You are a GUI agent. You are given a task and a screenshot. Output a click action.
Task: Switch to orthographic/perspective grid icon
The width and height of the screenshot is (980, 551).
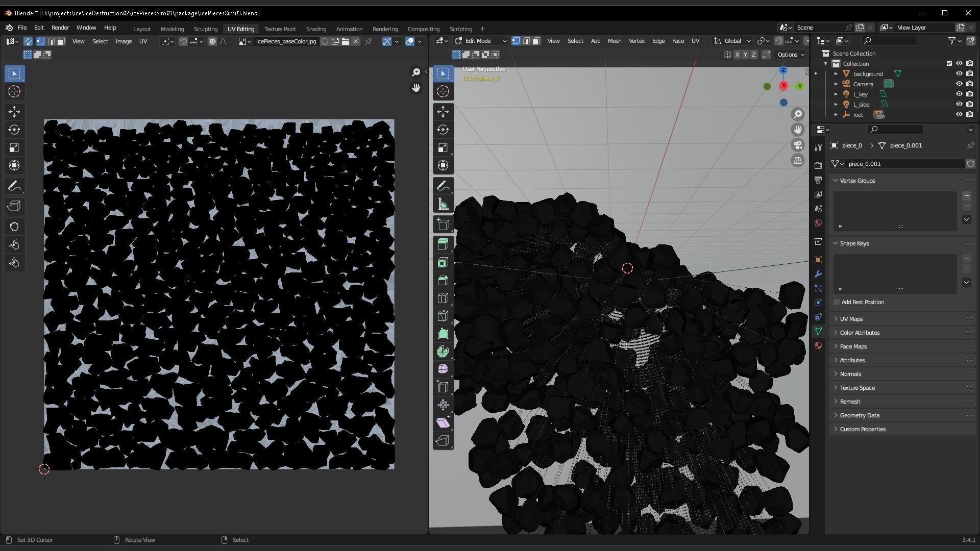pos(798,160)
